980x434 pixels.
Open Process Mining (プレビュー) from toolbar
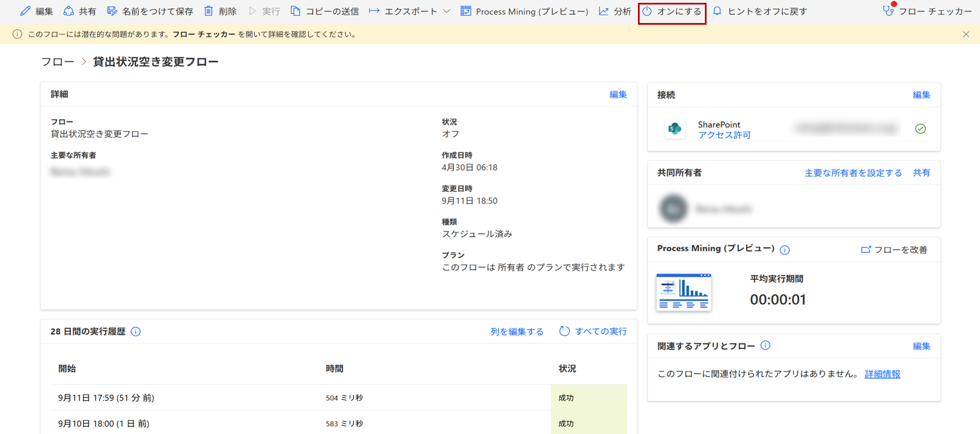(524, 11)
